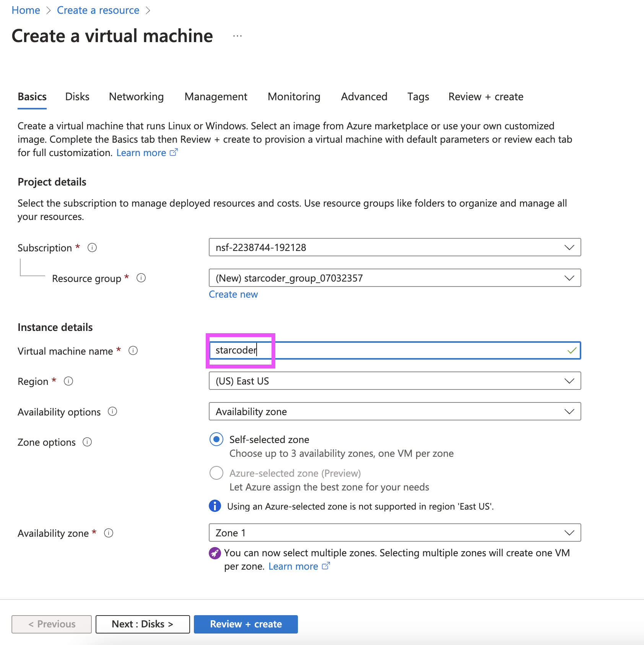644x645 pixels.
Task: Click external link icon after bottom Learn more
Action: (x=326, y=566)
